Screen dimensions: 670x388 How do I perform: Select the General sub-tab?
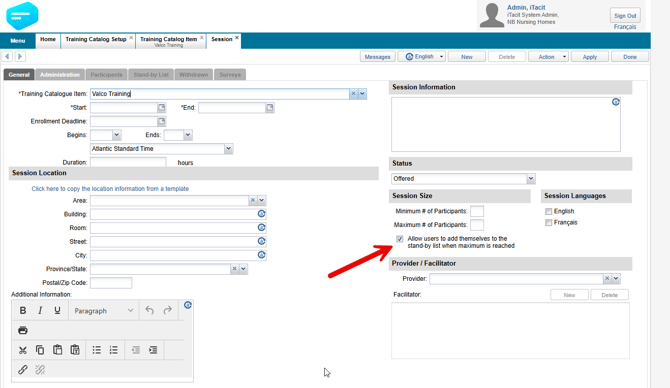click(x=19, y=74)
